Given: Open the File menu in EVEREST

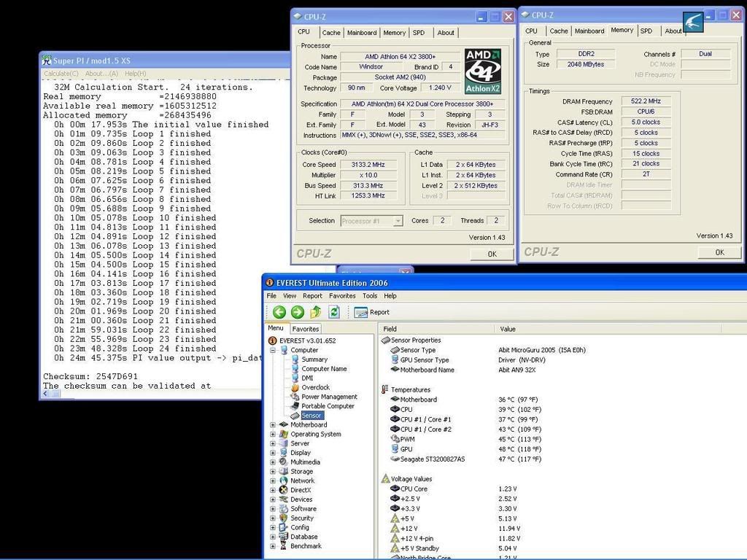Looking at the screenshot, I should pos(271,296).
